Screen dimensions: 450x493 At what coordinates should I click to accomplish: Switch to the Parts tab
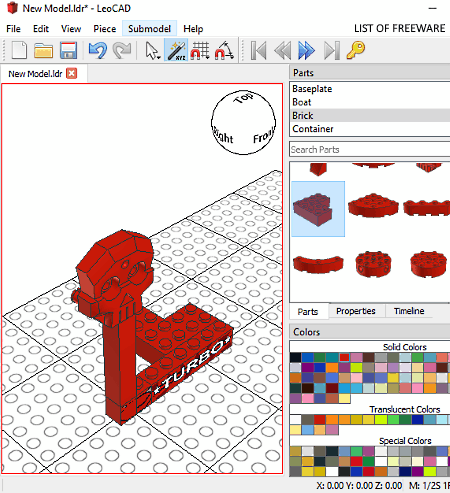click(x=308, y=312)
